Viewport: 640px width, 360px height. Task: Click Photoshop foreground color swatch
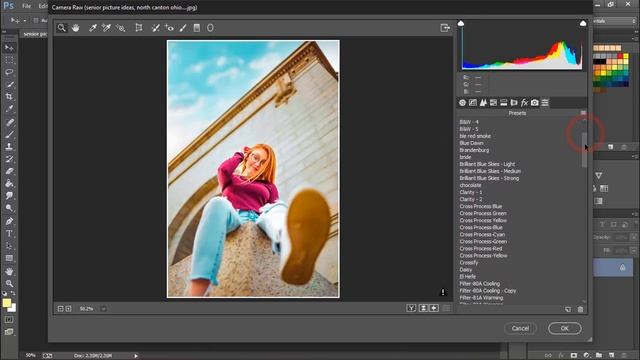pos(7,303)
